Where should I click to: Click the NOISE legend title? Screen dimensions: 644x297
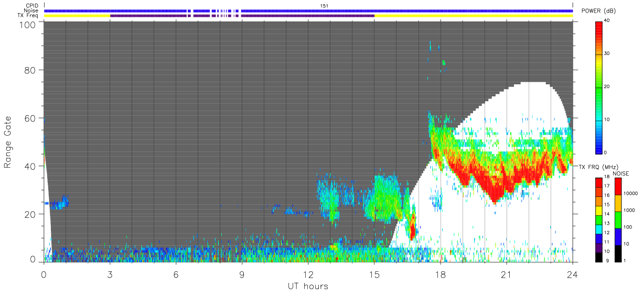621,173
